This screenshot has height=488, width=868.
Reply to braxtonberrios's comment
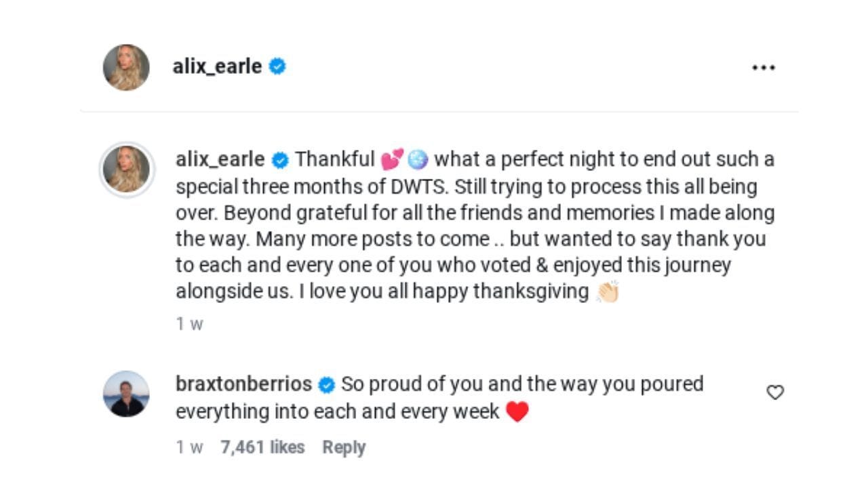pyautogui.click(x=343, y=447)
